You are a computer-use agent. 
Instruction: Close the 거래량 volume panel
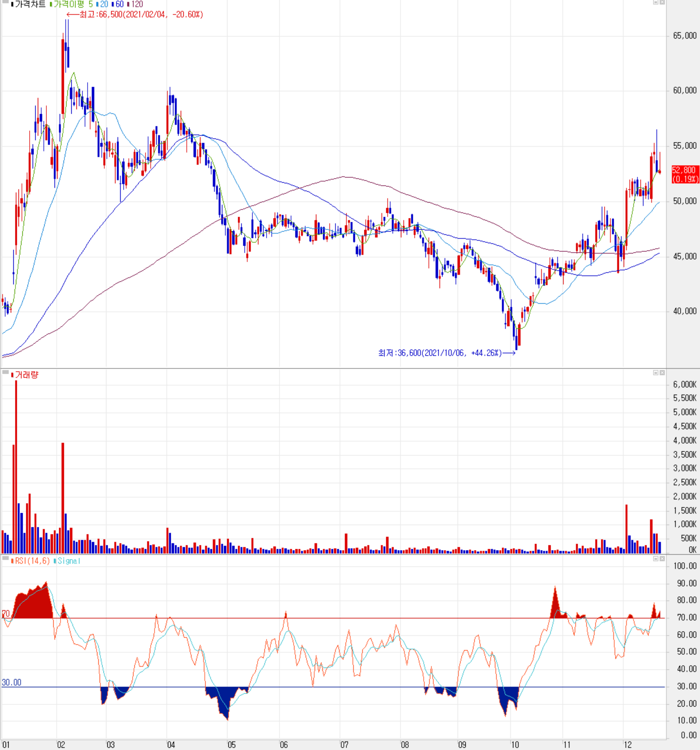[x=662, y=372]
